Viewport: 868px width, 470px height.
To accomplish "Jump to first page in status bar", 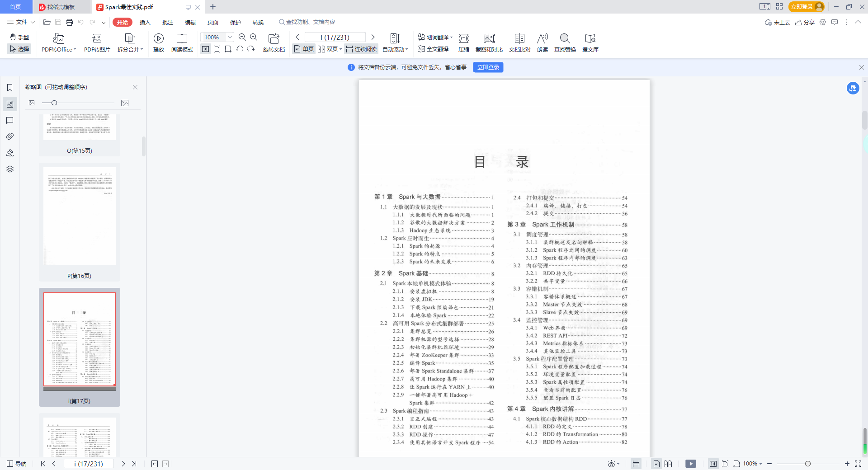I will click(43, 464).
